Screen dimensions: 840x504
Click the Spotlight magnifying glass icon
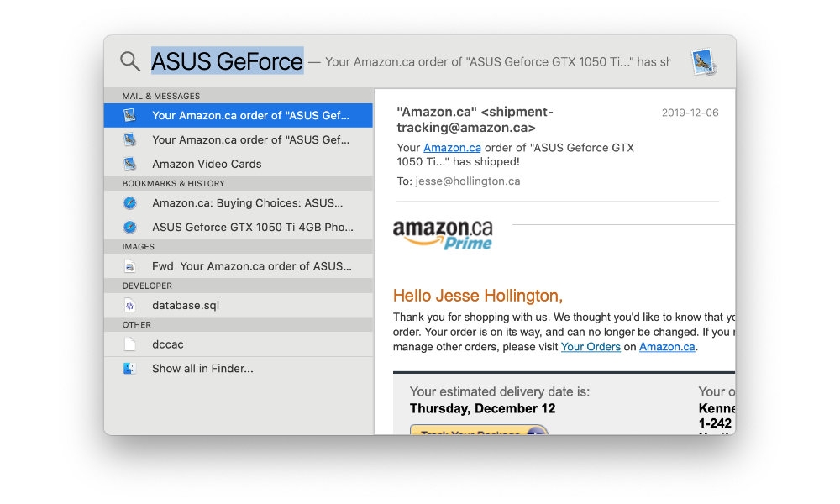[x=129, y=61]
